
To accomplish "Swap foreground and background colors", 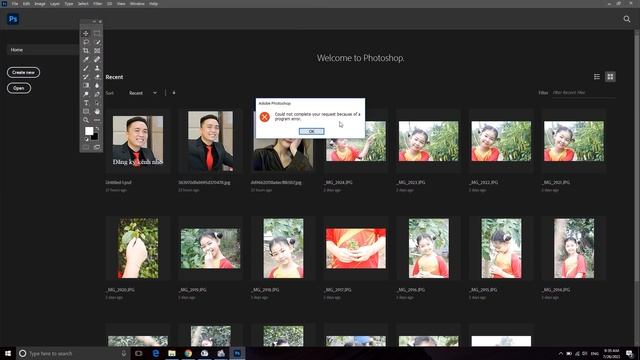I will coord(97,129).
